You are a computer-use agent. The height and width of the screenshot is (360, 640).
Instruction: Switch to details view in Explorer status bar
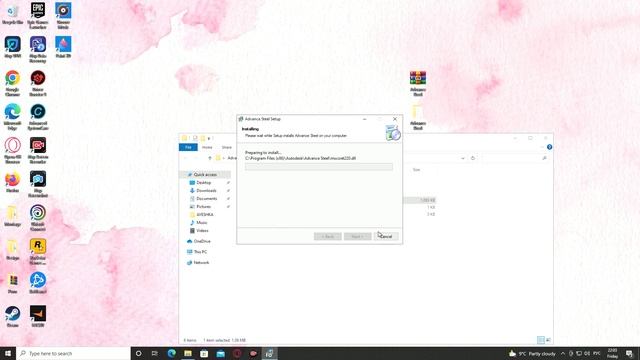(541, 340)
